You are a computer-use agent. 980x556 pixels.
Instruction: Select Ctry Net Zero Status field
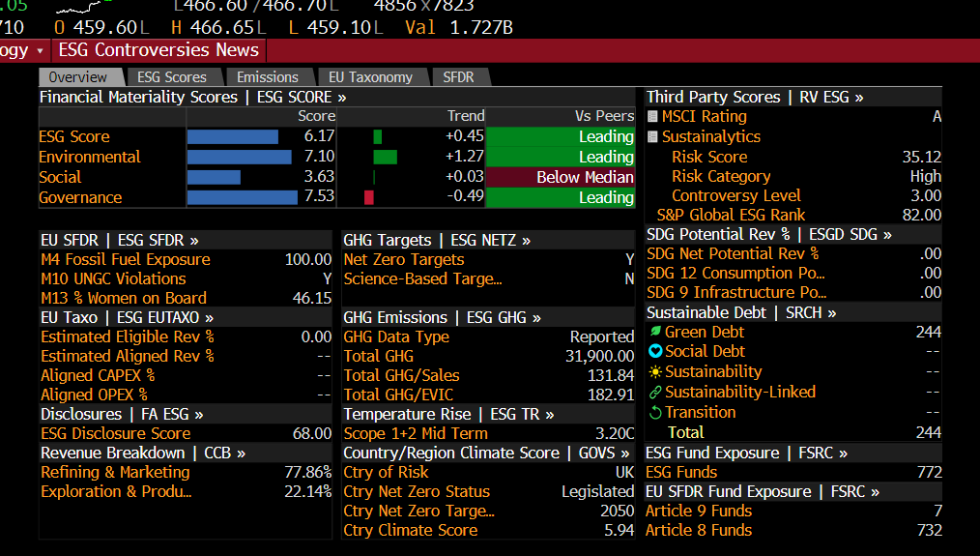click(x=489, y=491)
